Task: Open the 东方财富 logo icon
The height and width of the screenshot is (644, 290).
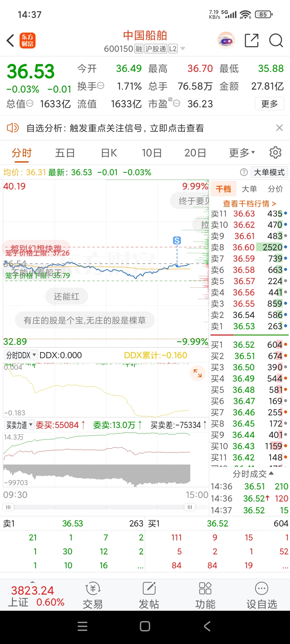Action: [x=27, y=41]
